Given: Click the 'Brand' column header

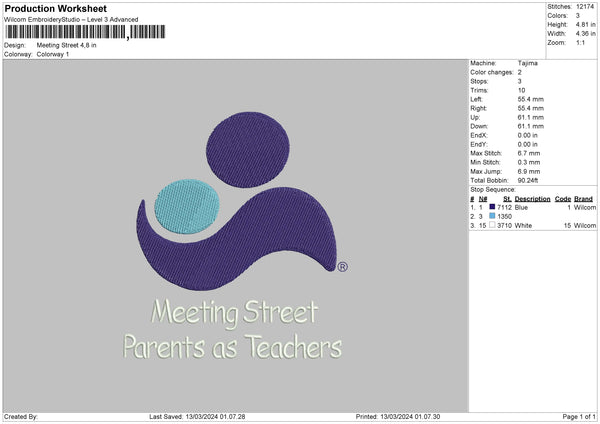Looking at the screenshot, I should 583,199.
